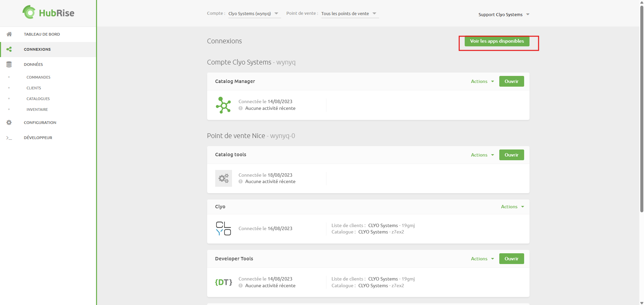Screen dimensions: 644x305
Task: Go to Commandes in the sidebar
Action: [38, 77]
